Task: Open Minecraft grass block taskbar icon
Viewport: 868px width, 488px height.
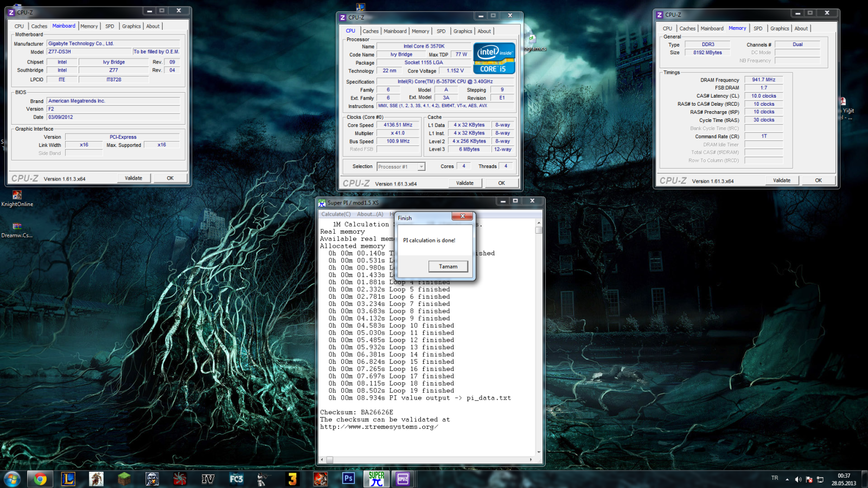Action: coord(124,479)
